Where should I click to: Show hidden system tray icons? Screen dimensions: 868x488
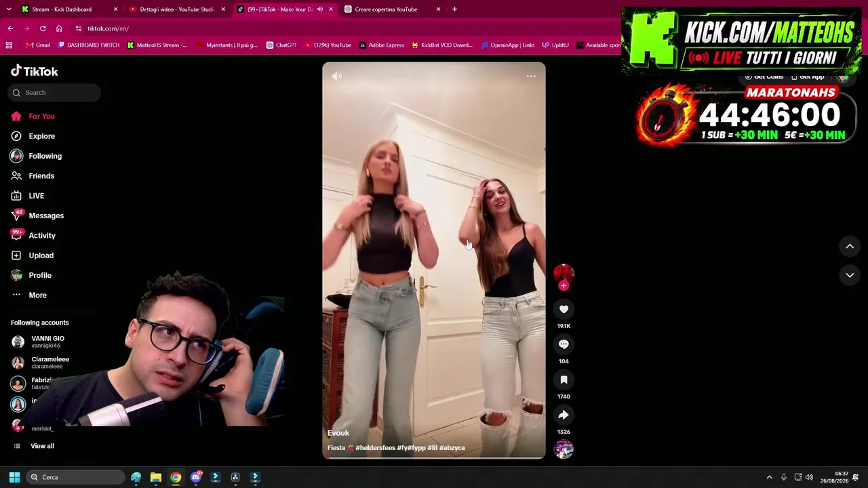pyautogui.click(x=769, y=477)
